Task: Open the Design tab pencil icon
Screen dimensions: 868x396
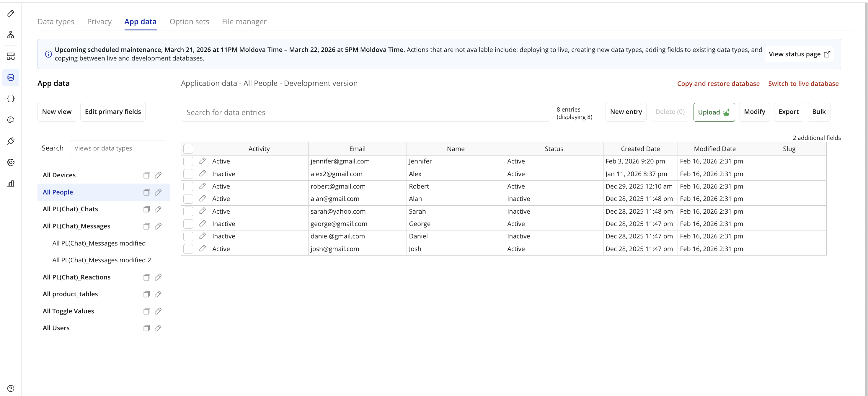Action: tap(11, 14)
